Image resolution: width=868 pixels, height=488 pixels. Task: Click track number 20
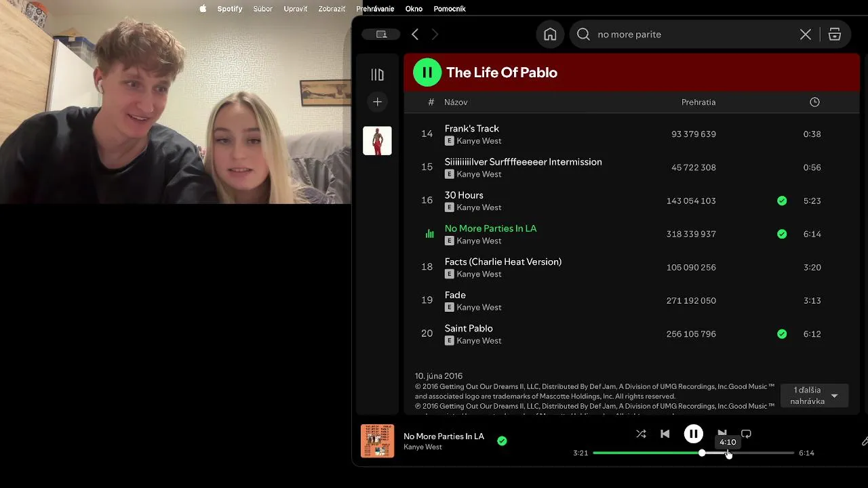(x=427, y=333)
